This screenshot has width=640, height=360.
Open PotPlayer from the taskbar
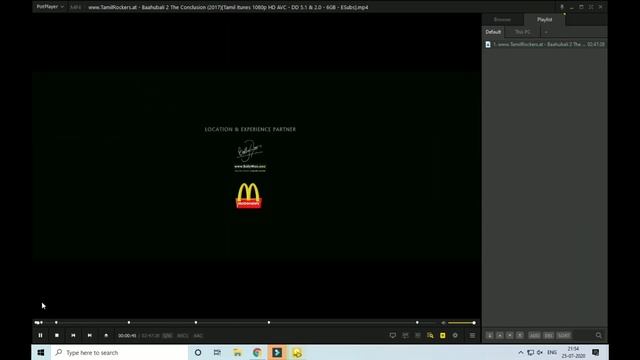click(297, 352)
